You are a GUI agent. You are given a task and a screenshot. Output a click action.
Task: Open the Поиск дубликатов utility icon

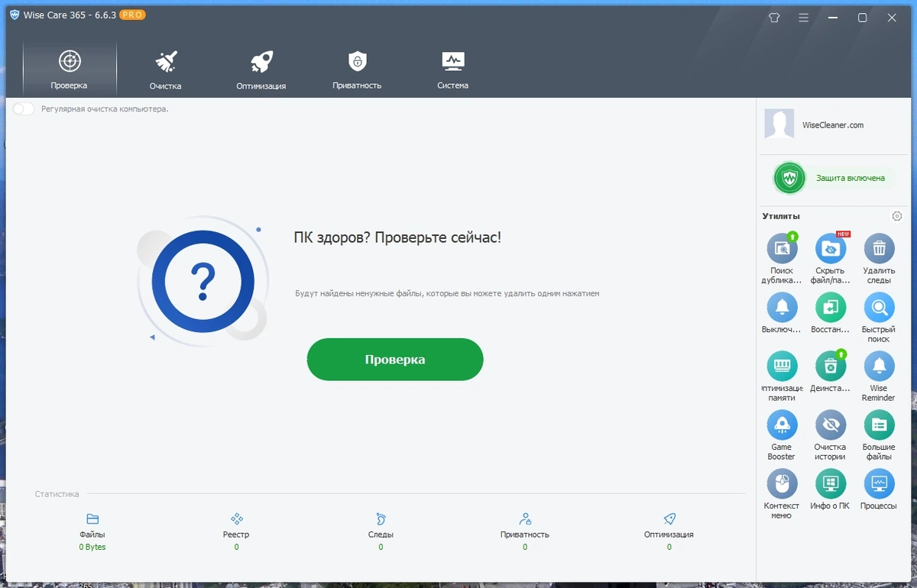782,248
